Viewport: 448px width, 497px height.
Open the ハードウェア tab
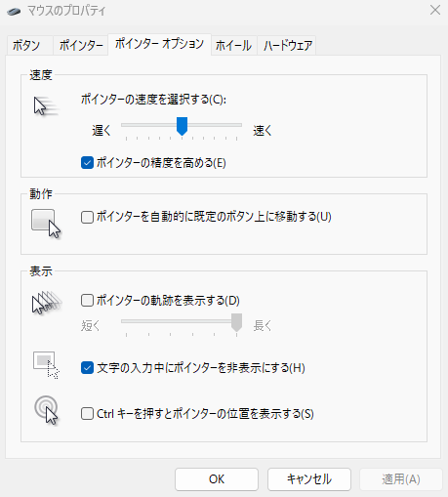(x=288, y=45)
